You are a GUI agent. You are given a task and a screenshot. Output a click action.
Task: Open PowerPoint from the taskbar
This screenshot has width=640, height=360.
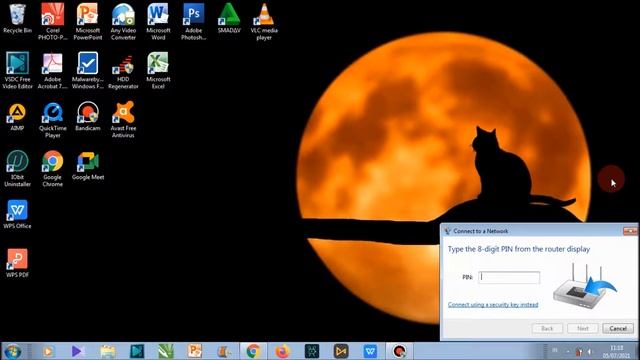click(195, 351)
